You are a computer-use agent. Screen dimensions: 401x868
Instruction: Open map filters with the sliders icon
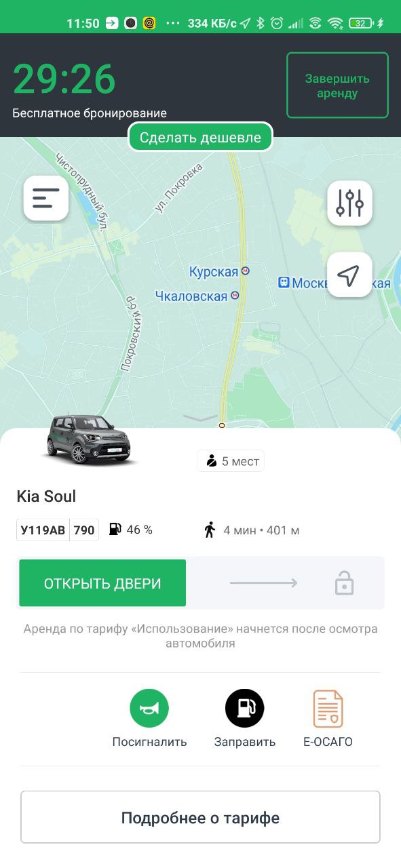click(x=349, y=203)
